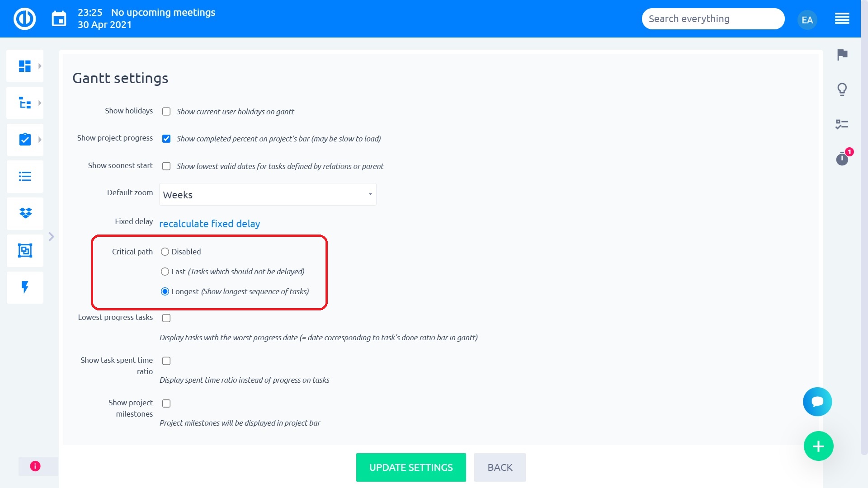Open the flag icon on right panel
The width and height of the screenshot is (868, 488).
(x=842, y=55)
